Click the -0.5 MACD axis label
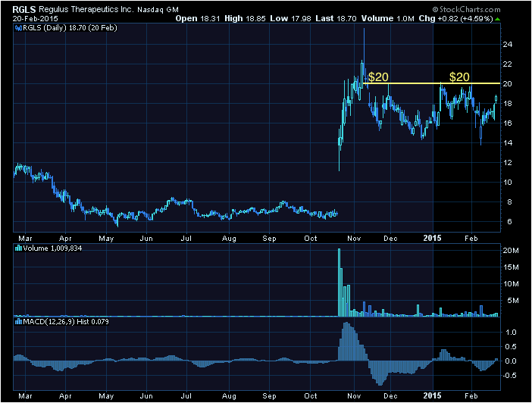This screenshot has width=532, height=403. coord(509,376)
